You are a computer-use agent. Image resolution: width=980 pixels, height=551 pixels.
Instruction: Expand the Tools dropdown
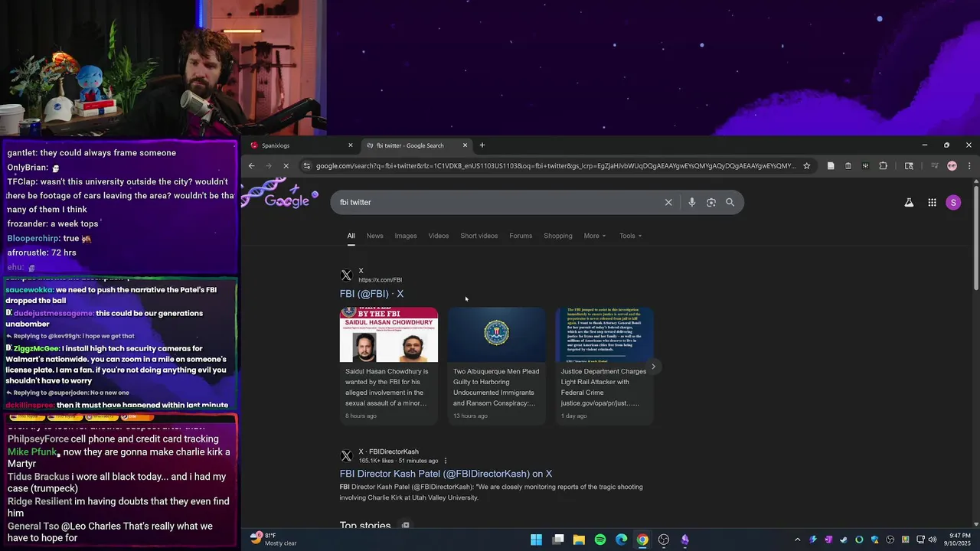pyautogui.click(x=631, y=236)
